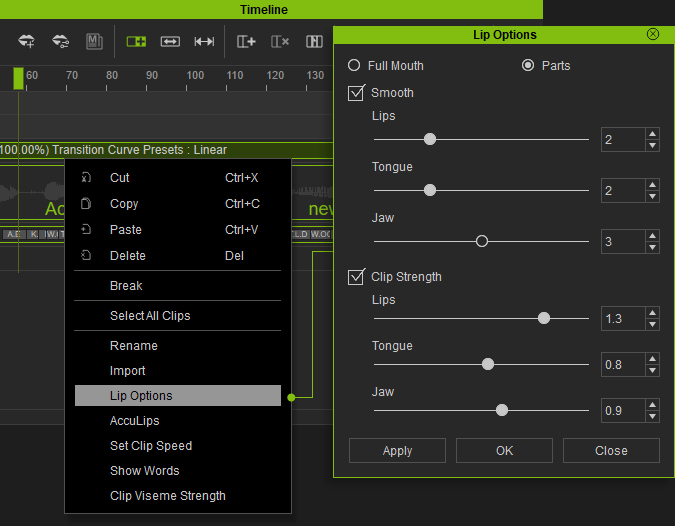The height and width of the screenshot is (526, 675).
Task: Click the insert-frame plus toolbar icon
Action: coord(246,42)
